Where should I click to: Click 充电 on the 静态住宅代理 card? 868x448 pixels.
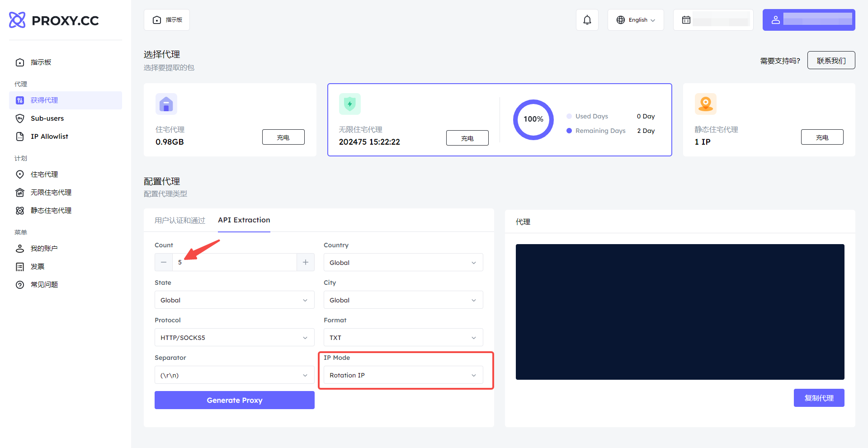[822, 137]
